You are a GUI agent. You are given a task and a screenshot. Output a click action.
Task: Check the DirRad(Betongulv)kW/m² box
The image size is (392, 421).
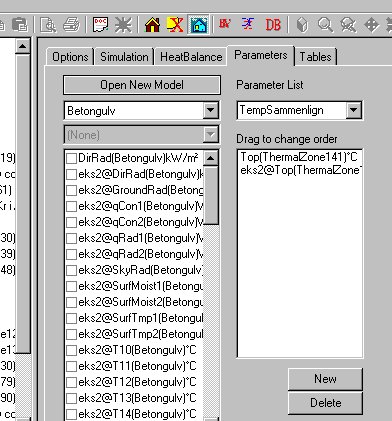[x=71, y=158]
